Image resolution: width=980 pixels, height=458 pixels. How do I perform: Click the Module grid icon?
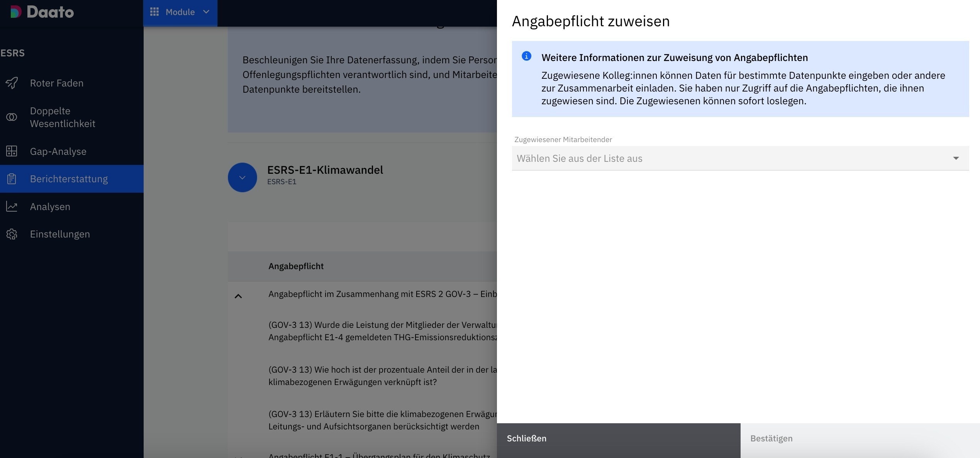tap(154, 12)
